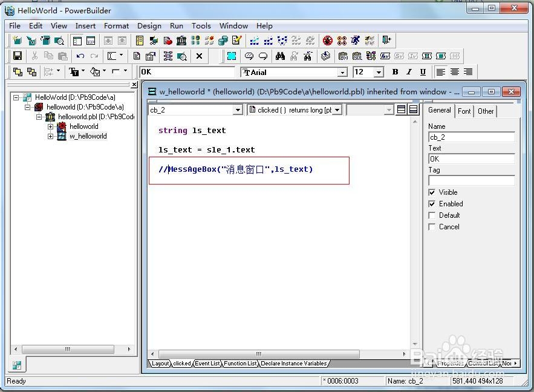Screen dimensions: 534x392
Task: Click the binoculars Find icon
Action: click(280, 56)
